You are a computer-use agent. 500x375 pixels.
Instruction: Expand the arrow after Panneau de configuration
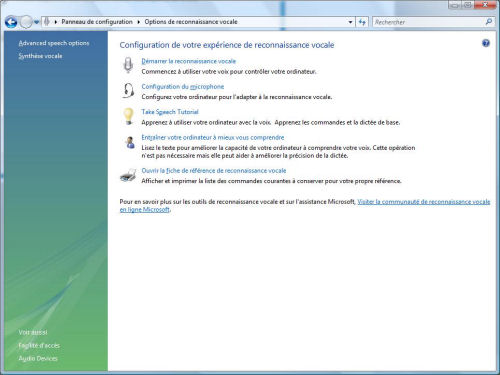tap(138, 22)
